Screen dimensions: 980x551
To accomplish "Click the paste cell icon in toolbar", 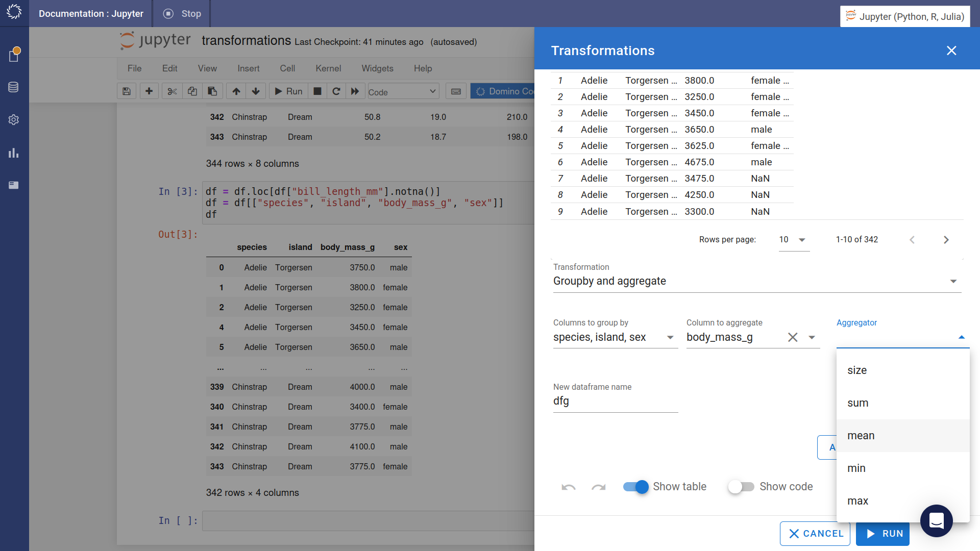I will coord(212,91).
